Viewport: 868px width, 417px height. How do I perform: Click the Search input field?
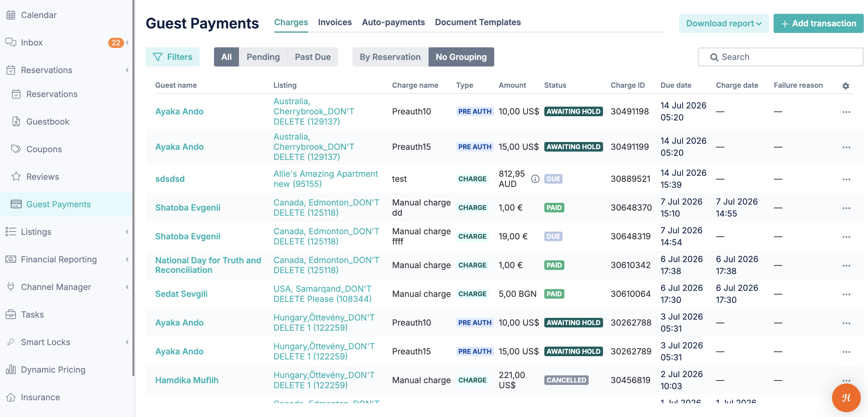point(780,57)
